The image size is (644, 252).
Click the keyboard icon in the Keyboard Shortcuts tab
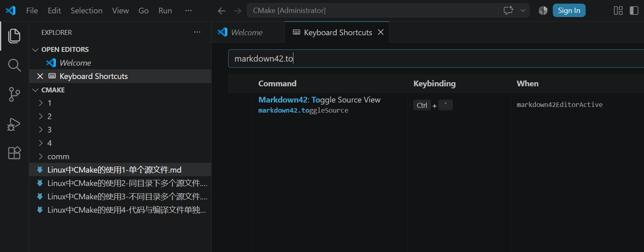[x=296, y=32]
